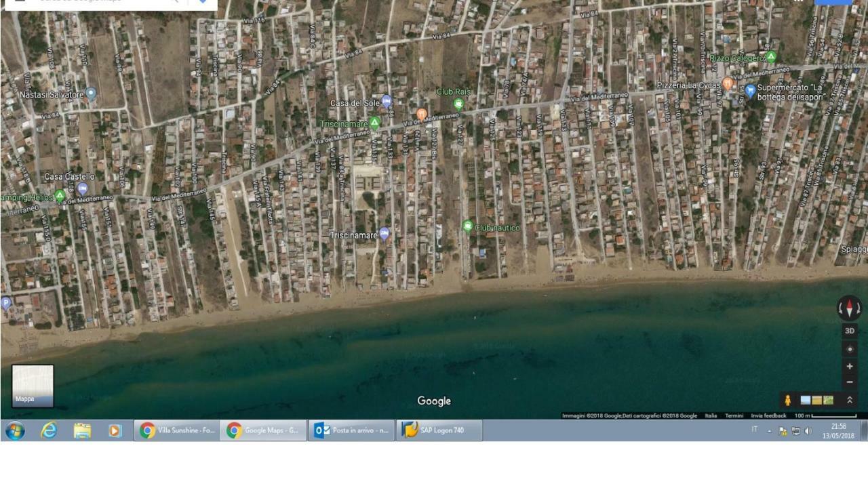The image size is (868, 488).
Task: Click the Invia feedback link
Action: coord(768,415)
